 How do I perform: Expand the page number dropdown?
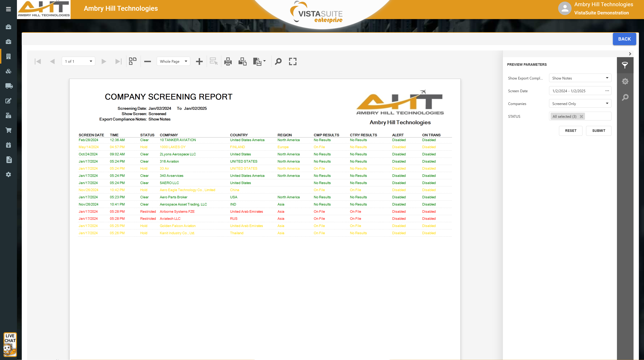coord(91,61)
